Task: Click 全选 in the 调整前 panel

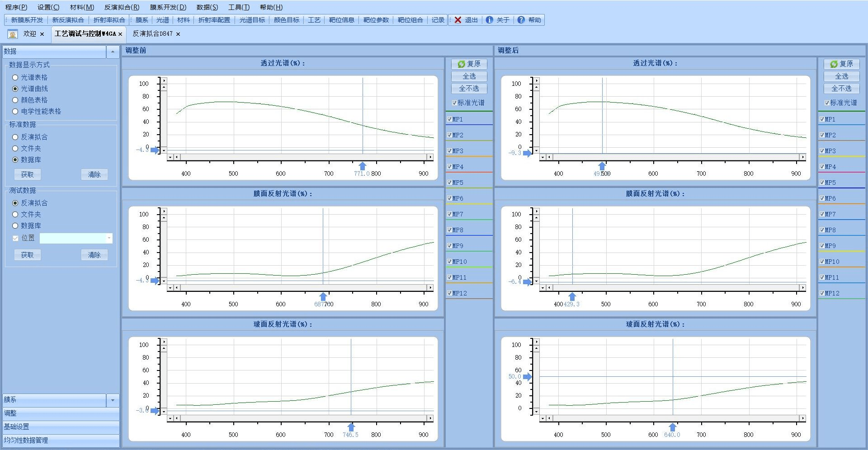Action: click(469, 76)
